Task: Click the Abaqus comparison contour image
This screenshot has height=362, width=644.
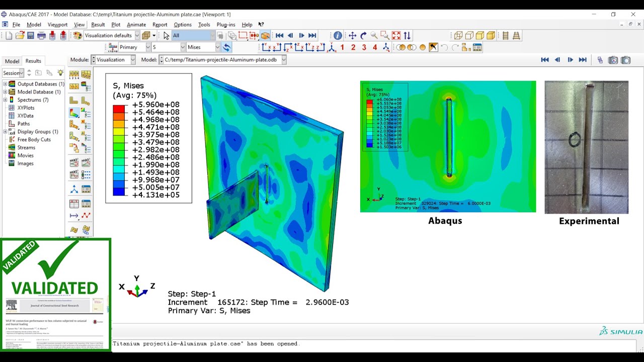Action: tap(448, 146)
